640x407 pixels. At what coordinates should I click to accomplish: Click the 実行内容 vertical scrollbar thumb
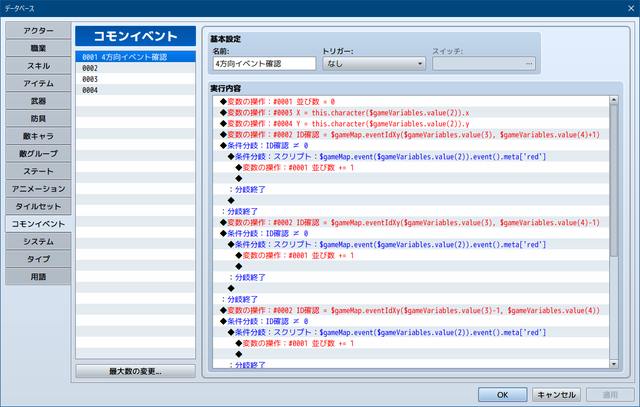coord(613,180)
